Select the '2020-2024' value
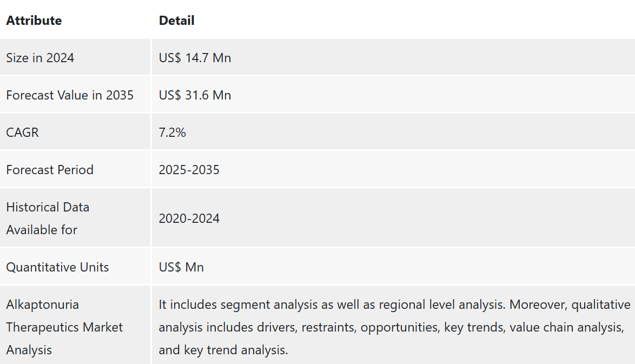Image resolution: width=635 pixels, height=364 pixels. coord(189,219)
